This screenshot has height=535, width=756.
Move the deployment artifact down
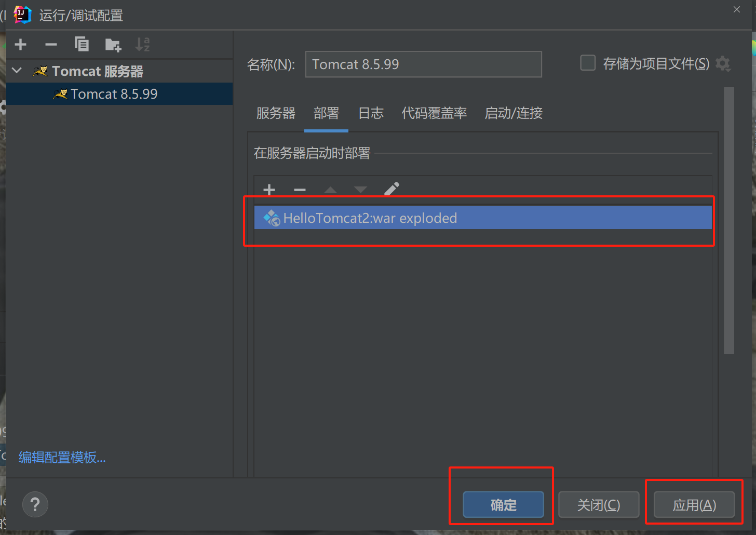point(360,190)
